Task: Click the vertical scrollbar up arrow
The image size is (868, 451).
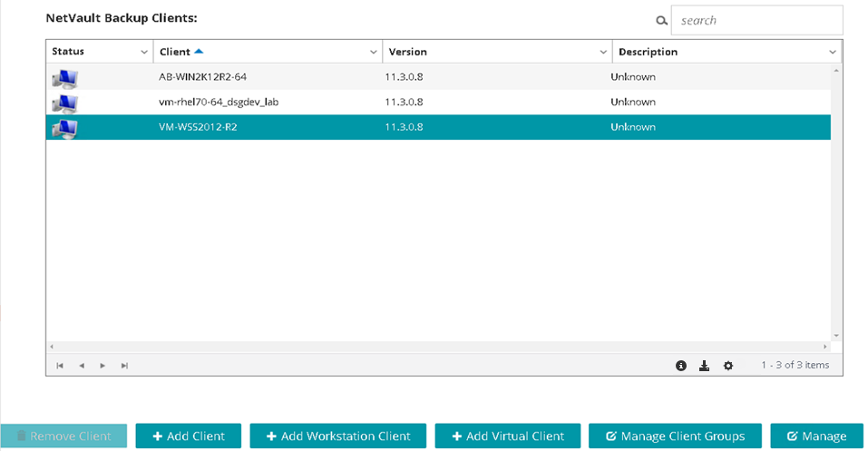Action: pyautogui.click(x=836, y=71)
